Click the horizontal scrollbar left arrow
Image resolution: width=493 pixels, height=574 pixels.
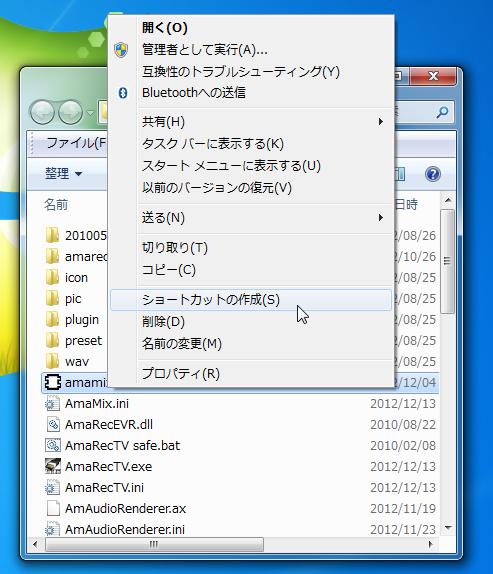(x=36, y=544)
